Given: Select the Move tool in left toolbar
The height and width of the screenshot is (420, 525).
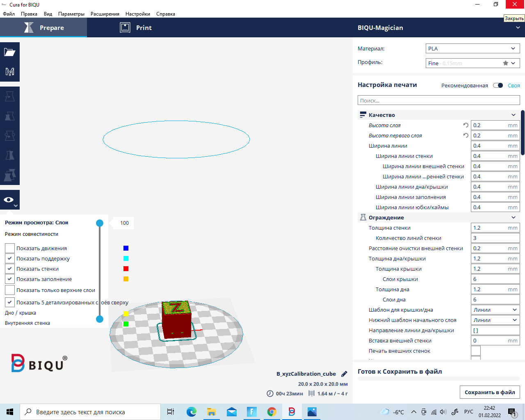Looking at the screenshot, I should point(10,96).
